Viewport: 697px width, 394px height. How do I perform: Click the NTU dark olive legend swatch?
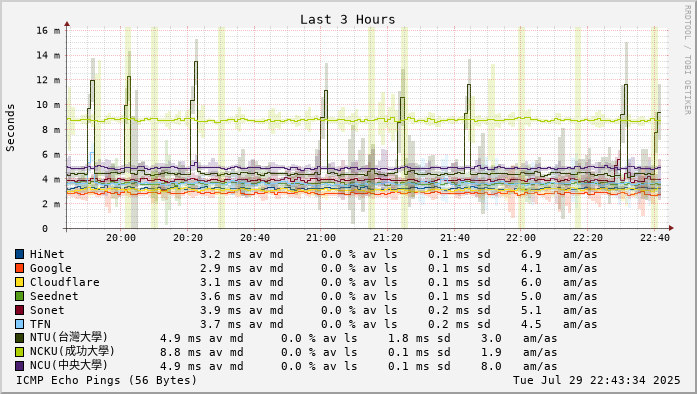(x=20, y=338)
